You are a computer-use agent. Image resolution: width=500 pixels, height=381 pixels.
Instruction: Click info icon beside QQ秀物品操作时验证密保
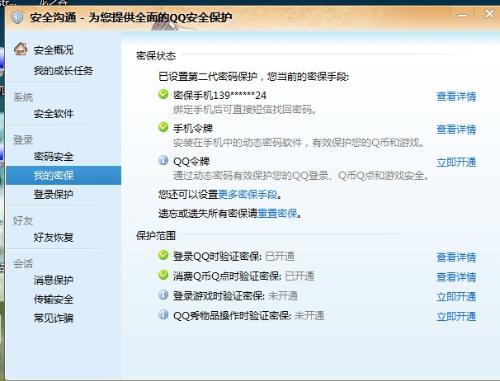pos(163,314)
